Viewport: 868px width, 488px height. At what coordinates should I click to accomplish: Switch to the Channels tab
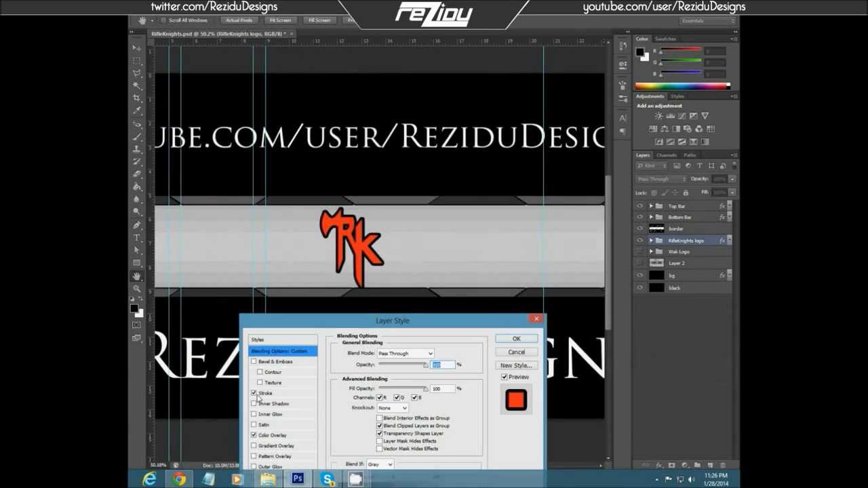point(666,155)
